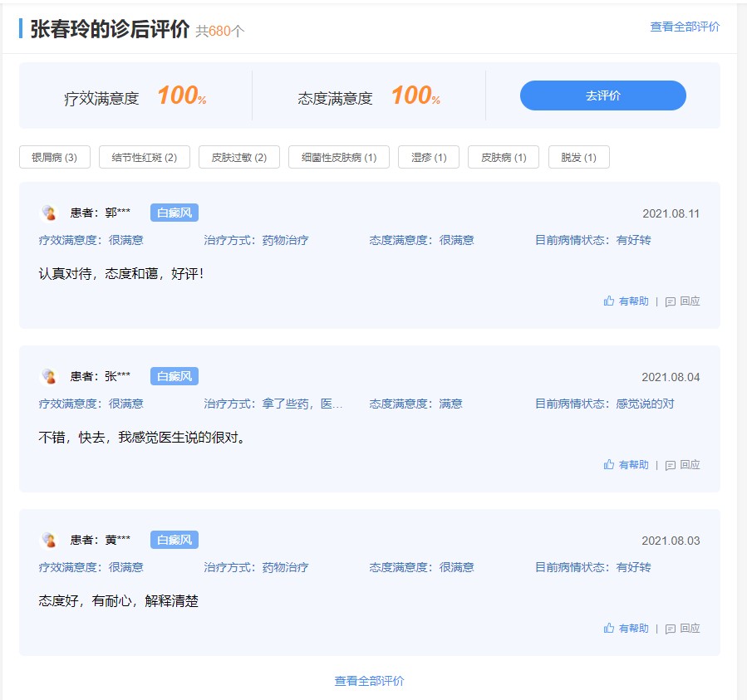The image size is (747, 700).
Task: Filter reviews by 脱发 (1) tag
Action: (x=578, y=157)
